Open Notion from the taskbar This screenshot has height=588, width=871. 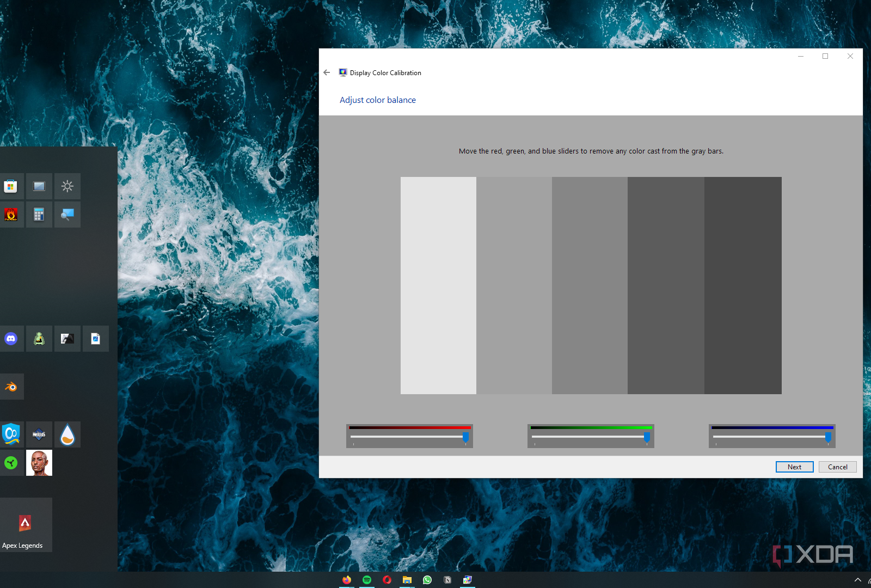(447, 580)
